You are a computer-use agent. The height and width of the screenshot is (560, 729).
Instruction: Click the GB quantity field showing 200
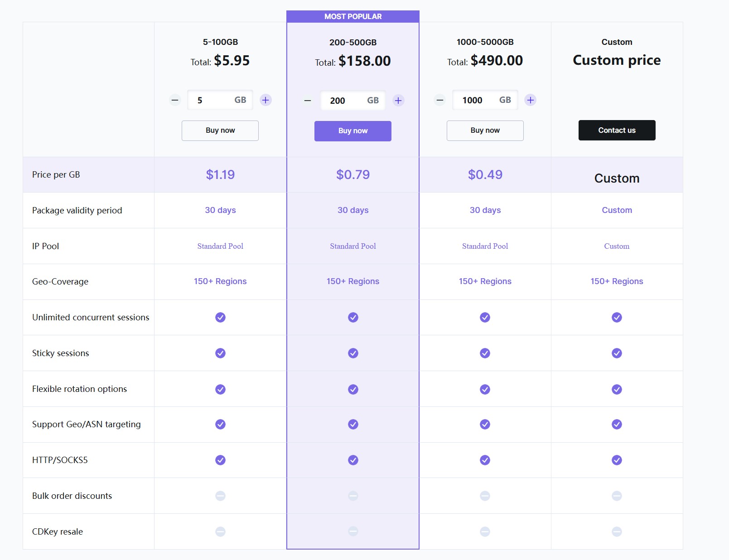coord(353,101)
